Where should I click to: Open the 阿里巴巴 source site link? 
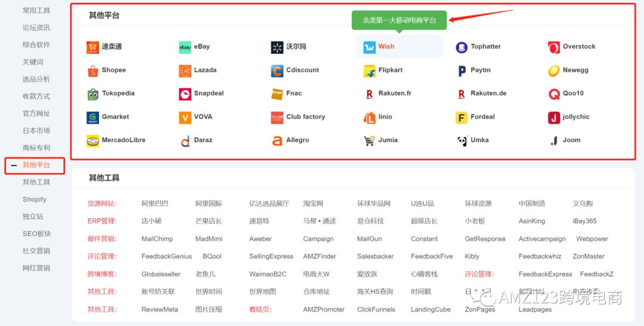(155, 204)
